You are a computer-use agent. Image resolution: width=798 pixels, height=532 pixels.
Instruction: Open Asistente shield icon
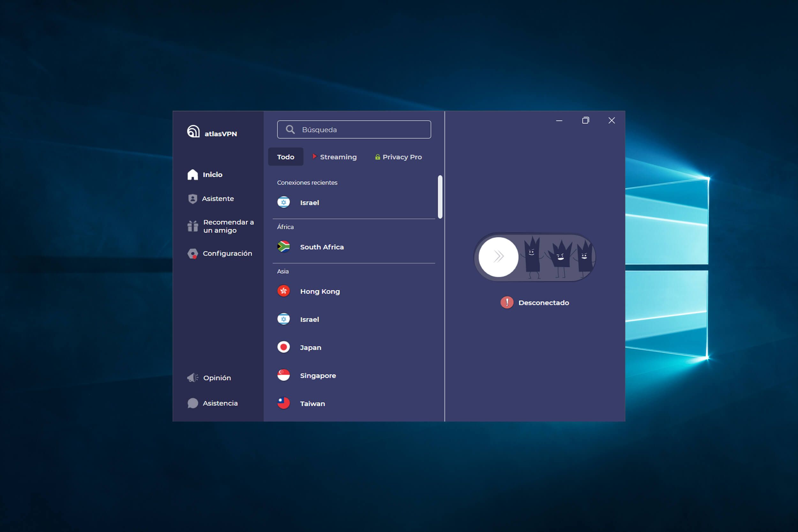pyautogui.click(x=192, y=199)
